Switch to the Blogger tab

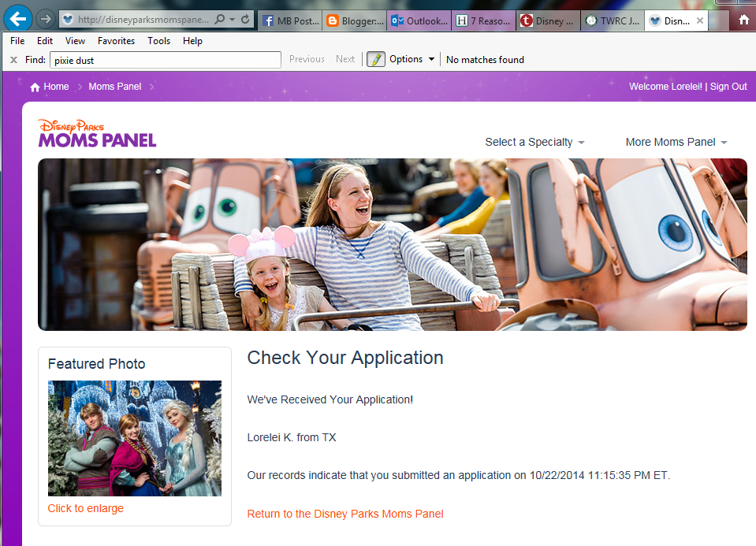coord(355,20)
